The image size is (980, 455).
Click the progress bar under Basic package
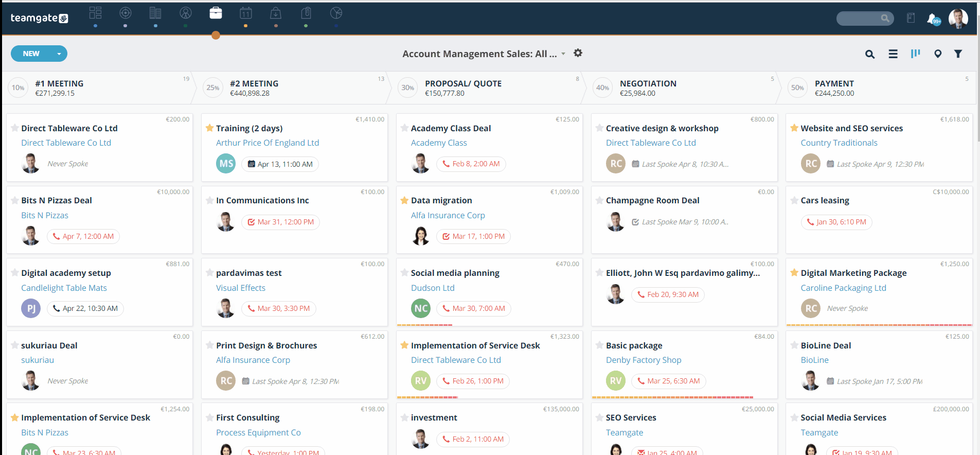[672, 397]
